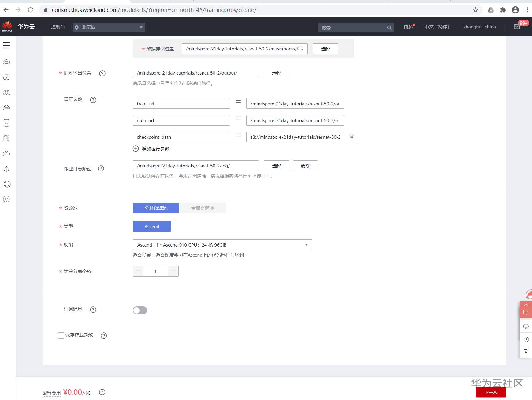Viewport: 532px width, 400px height.
Task: Click the browser address bar URL
Action: click(x=154, y=10)
